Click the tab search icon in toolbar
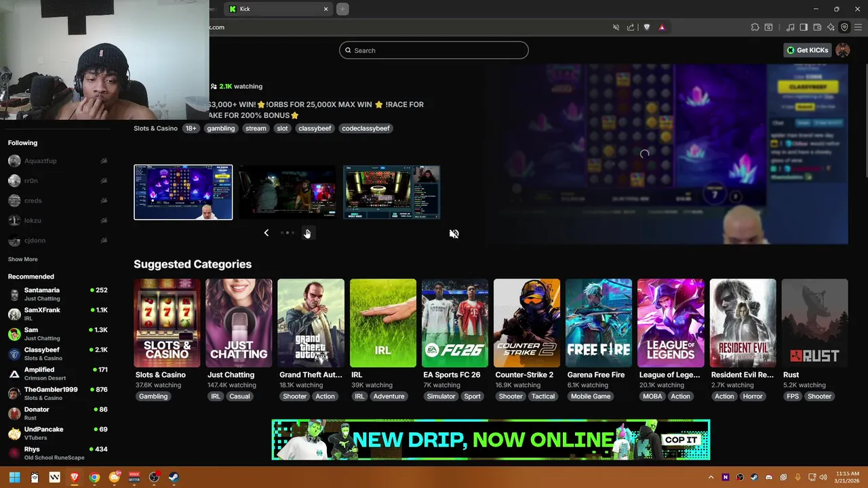 click(x=768, y=27)
